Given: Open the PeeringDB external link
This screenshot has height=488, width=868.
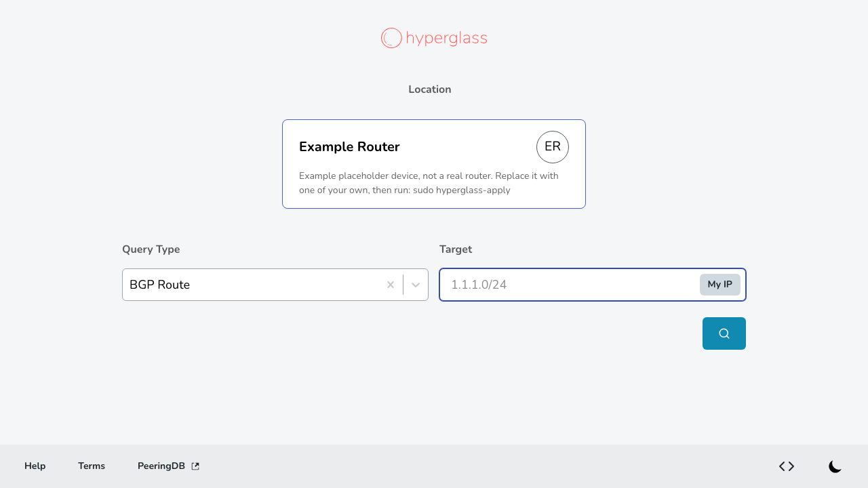Looking at the screenshot, I should point(168,466).
